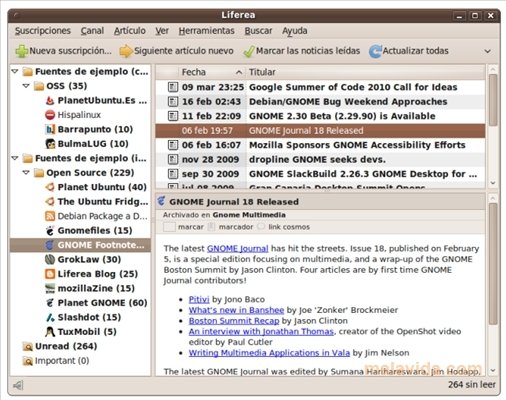Open Writing Multimedia Applications in Vala link
This screenshot has width=506, height=400.
click(269, 353)
